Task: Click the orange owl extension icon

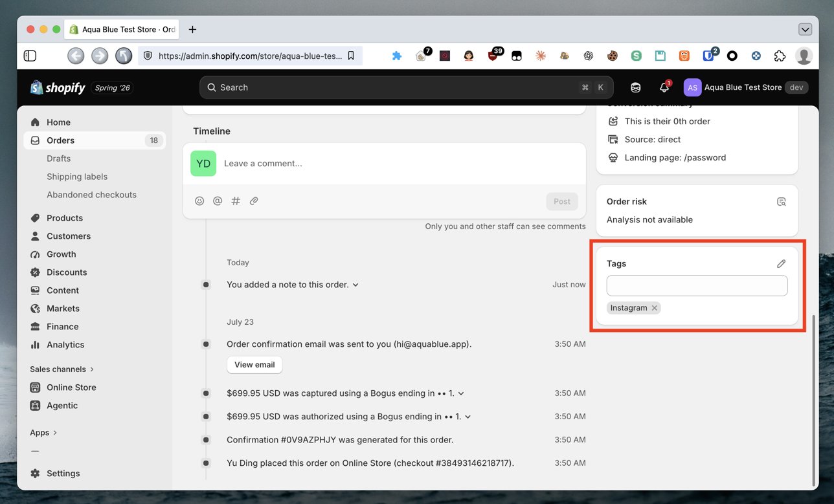Action: click(684, 56)
